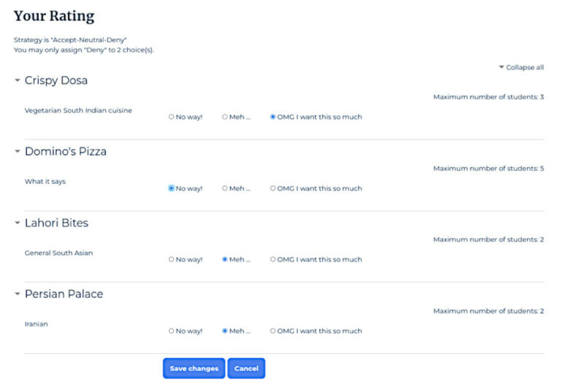
Task: Click the "Your Rating" heading
Action: 54,16
